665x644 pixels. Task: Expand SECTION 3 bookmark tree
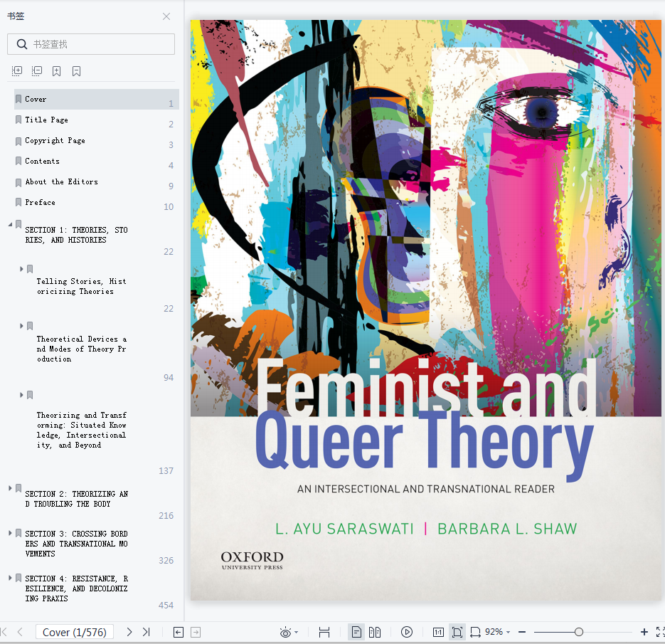point(10,533)
